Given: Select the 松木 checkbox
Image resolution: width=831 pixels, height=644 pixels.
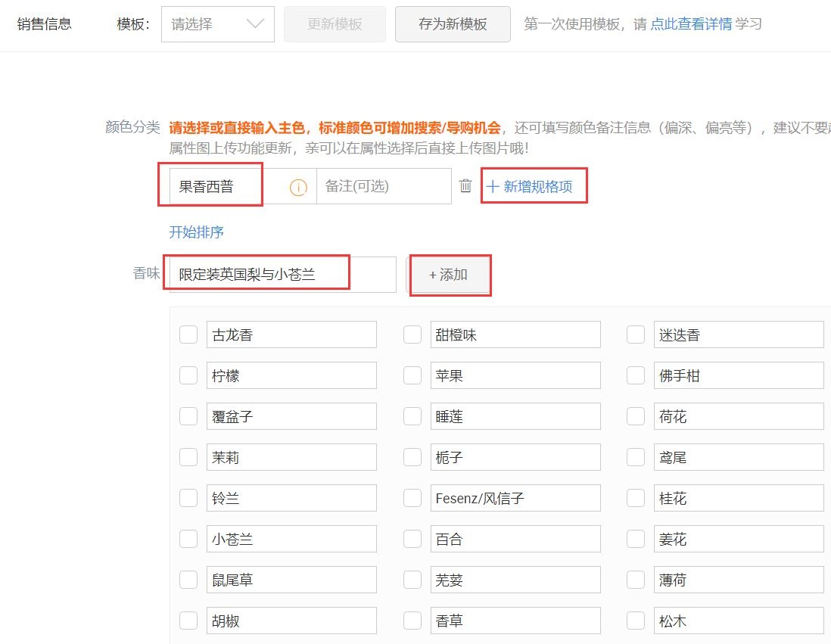Looking at the screenshot, I should 636,620.
